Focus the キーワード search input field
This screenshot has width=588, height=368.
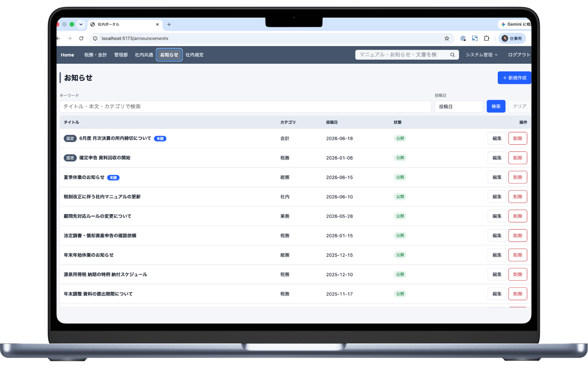click(x=245, y=106)
